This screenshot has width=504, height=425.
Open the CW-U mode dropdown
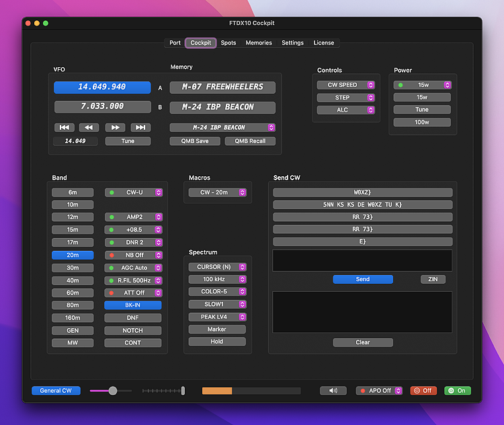pyautogui.click(x=134, y=192)
